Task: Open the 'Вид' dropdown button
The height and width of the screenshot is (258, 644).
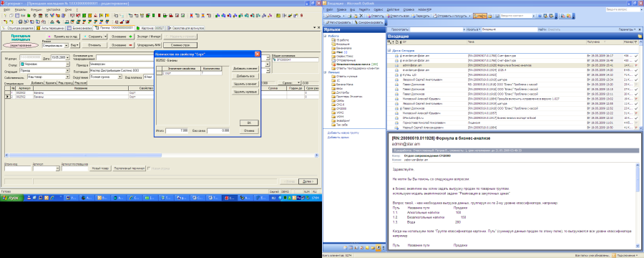Action: 74,45
